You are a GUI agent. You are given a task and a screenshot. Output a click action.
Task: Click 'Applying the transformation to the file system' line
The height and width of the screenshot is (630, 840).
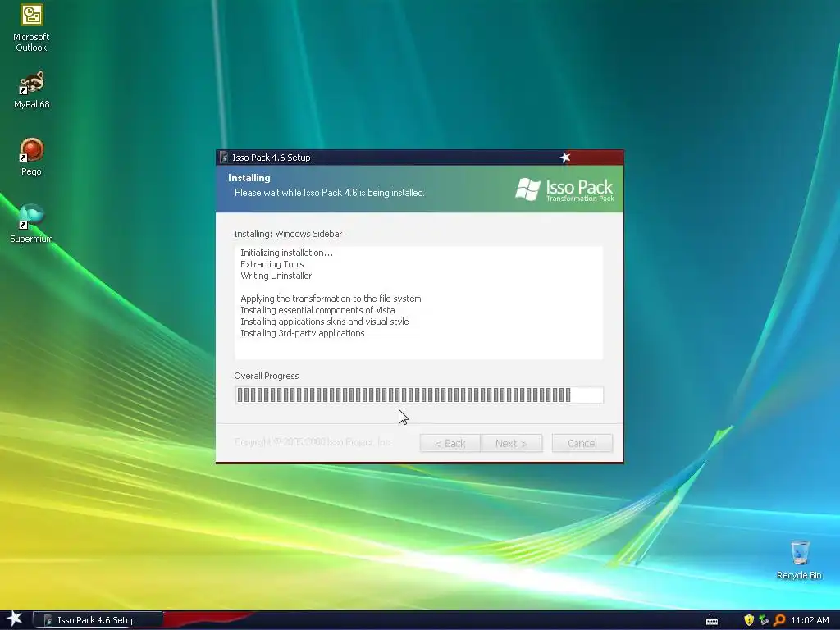(x=331, y=299)
